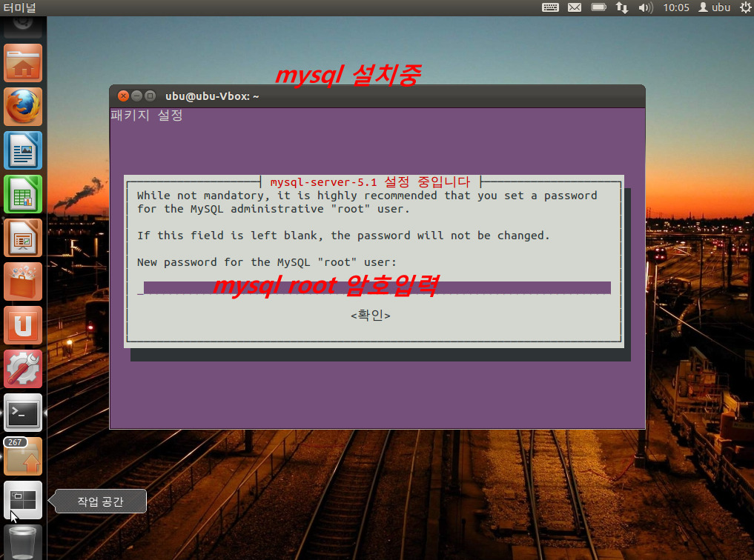This screenshot has width=754, height=560.
Task: Open the ubu user account menu
Action: [x=715, y=7]
